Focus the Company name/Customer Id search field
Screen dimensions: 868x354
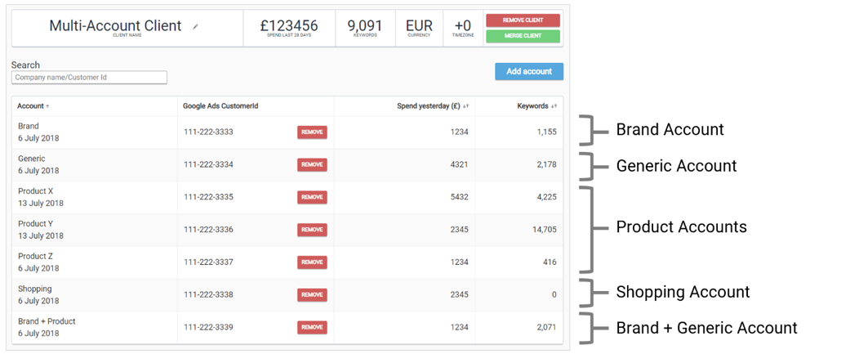89,78
